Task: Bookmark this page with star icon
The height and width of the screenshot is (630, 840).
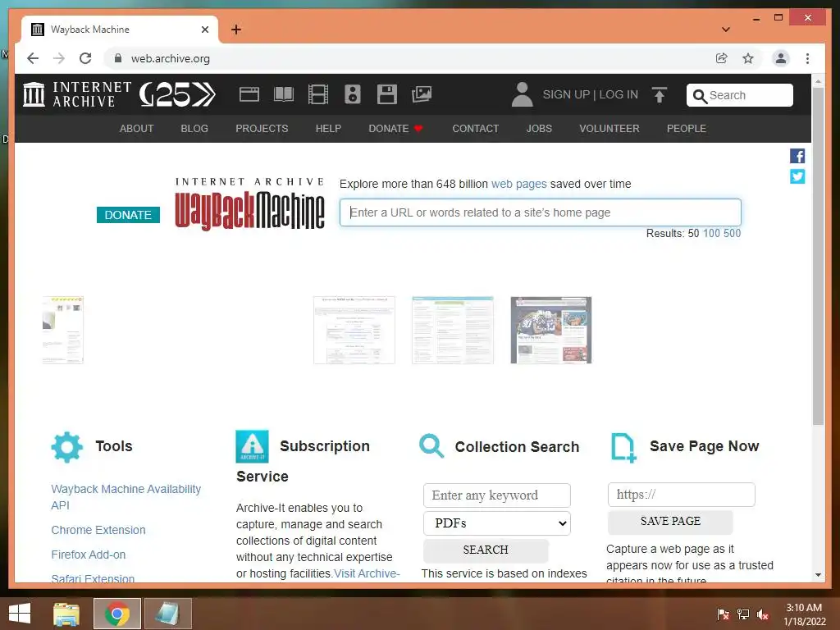Action: coord(748,58)
